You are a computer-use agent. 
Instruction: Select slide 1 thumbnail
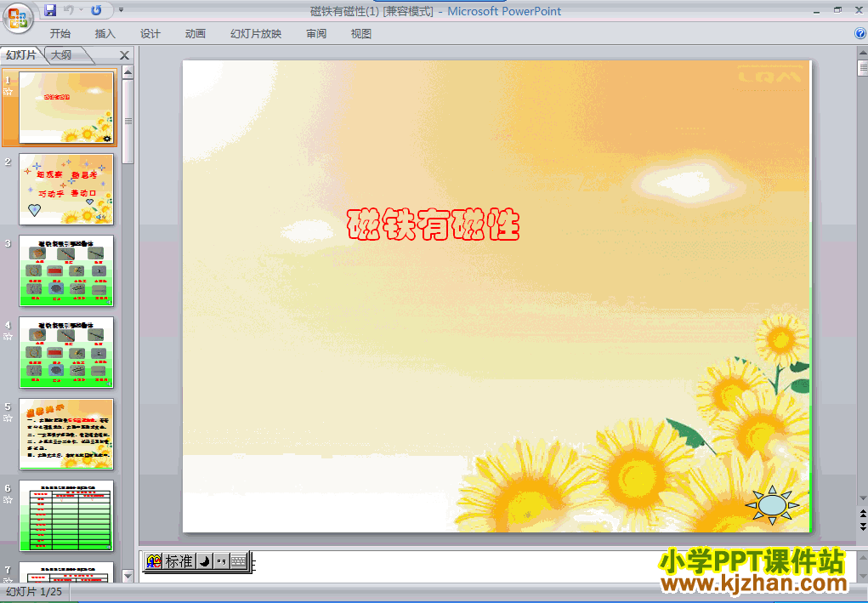66,107
